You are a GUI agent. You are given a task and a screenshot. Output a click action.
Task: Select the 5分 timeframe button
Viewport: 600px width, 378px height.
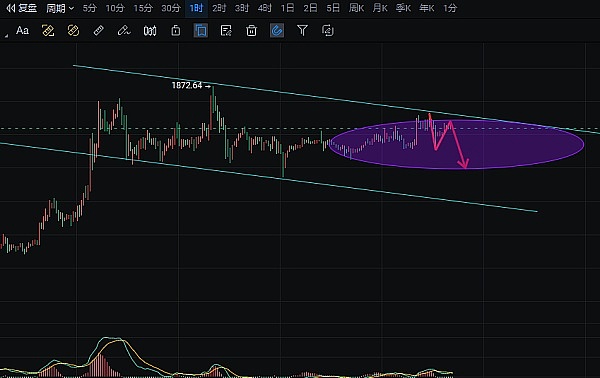tap(90, 8)
